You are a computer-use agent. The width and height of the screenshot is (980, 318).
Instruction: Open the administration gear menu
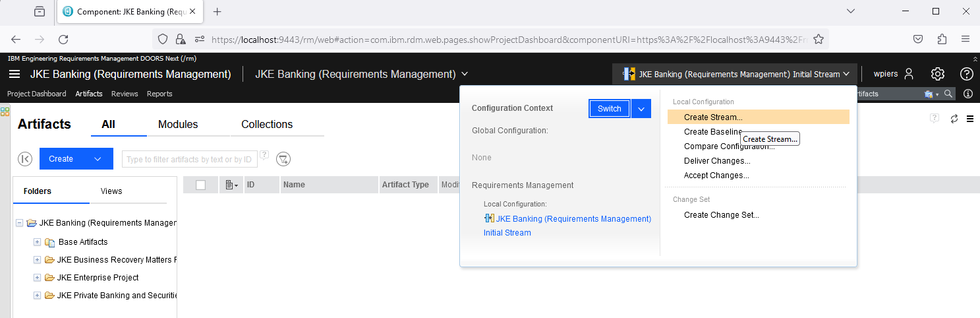pyautogui.click(x=938, y=74)
